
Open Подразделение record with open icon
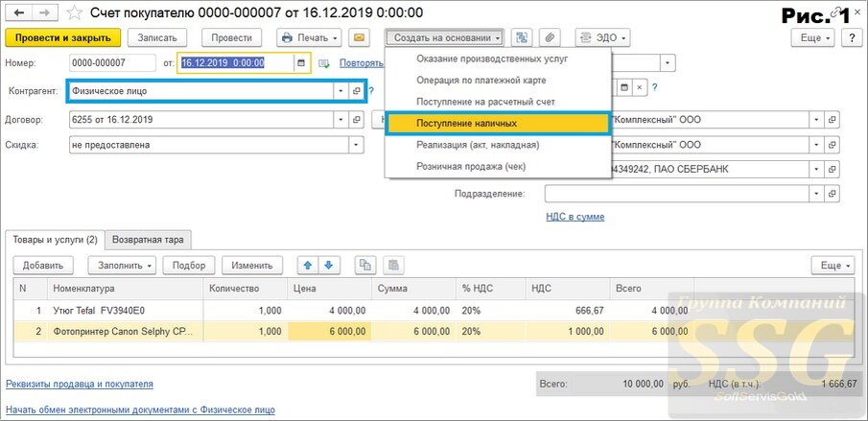[832, 194]
